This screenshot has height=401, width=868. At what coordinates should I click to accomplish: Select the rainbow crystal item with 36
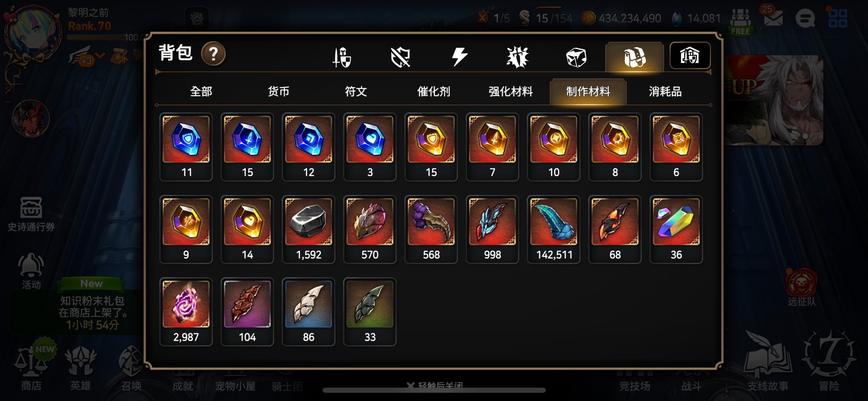coord(676,229)
